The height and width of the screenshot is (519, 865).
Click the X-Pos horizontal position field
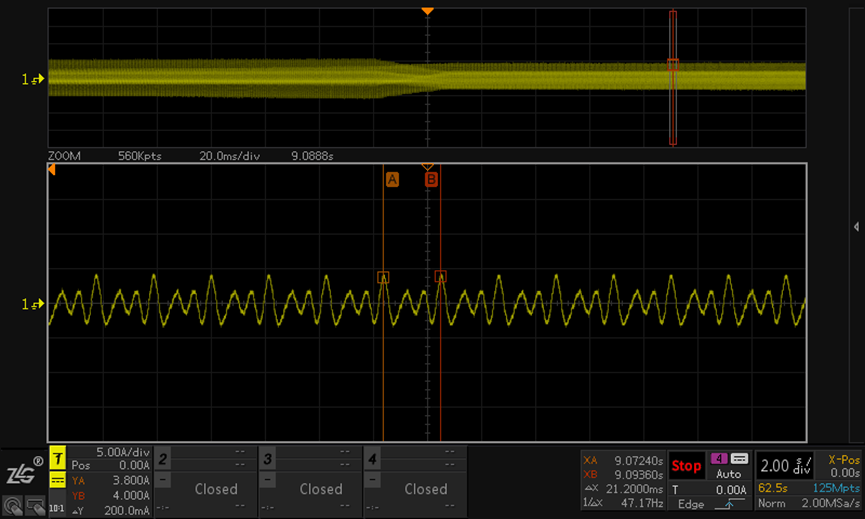click(842, 466)
